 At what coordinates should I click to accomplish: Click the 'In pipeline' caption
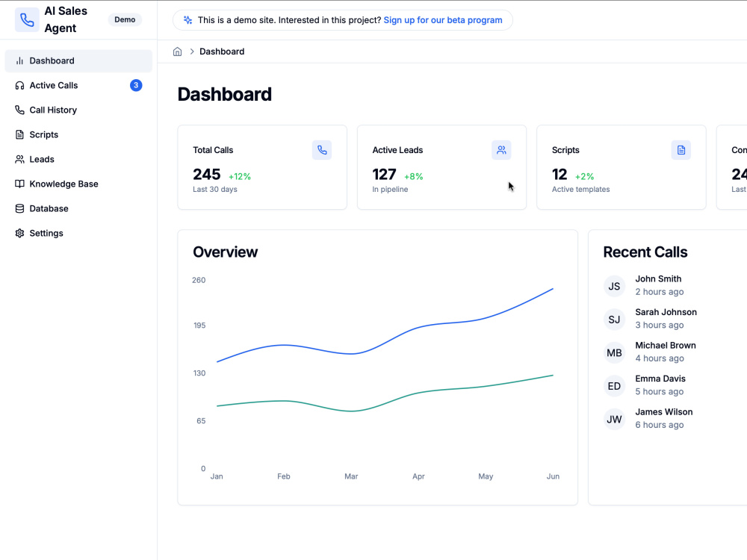[390, 189]
